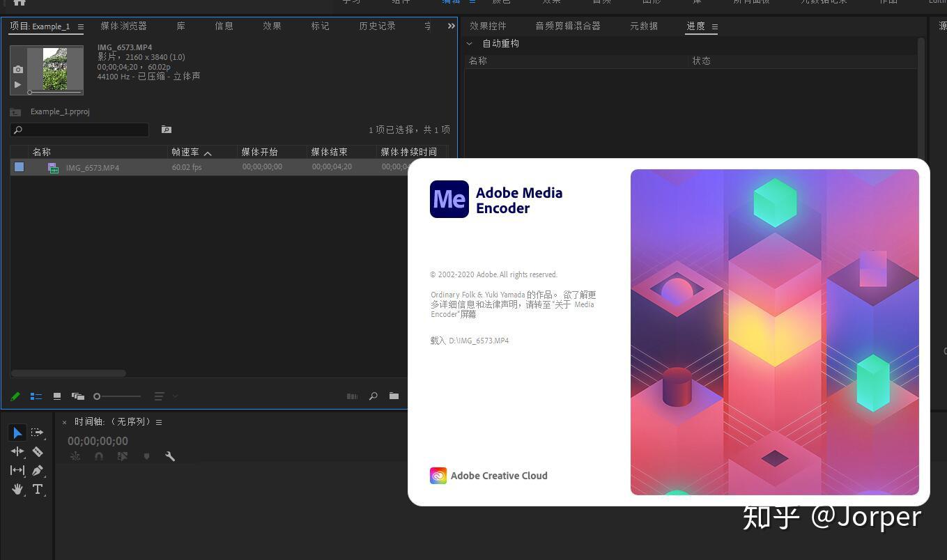Select the 进度 tab

695,26
